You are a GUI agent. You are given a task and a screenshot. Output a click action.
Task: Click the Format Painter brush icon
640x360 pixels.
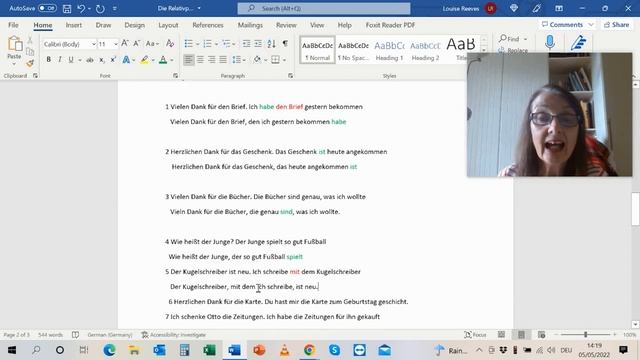click(x=30, y=63)
